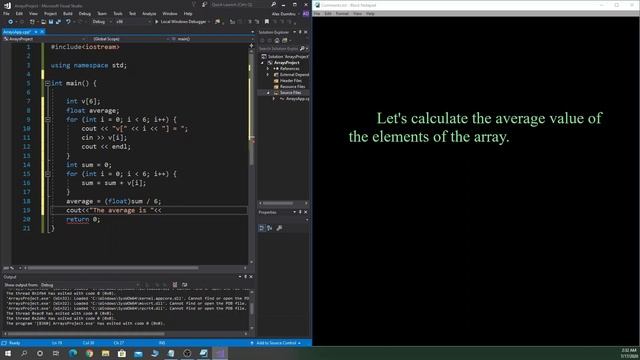Open Microsoft Edge from taskbar

click(x=73, y=353)
